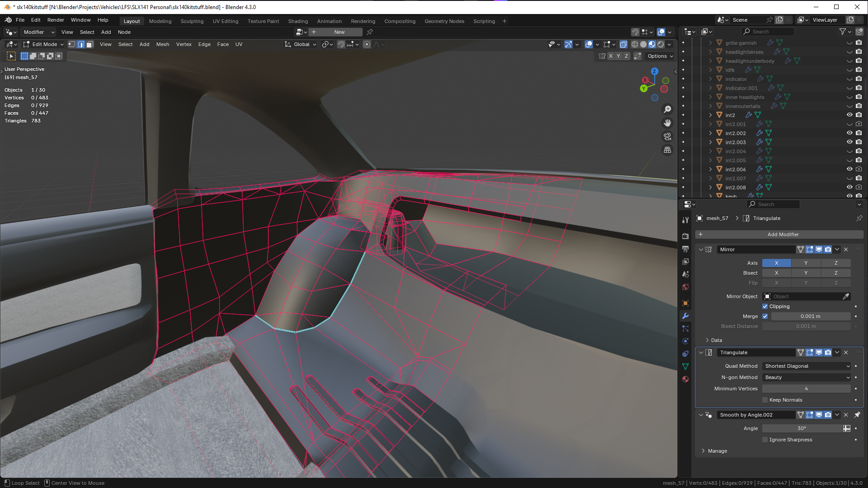868x488 pixels.
Task: Open the Quad Method dropdown
Action: click(807, 366)
